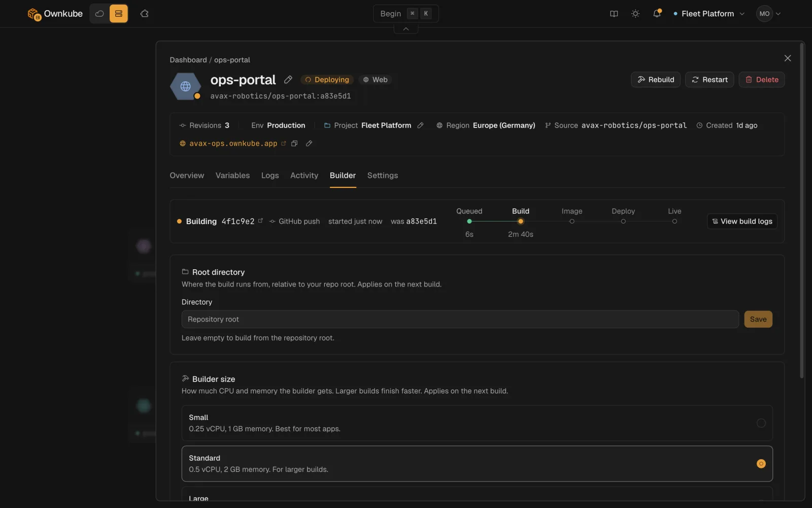Open the Activity tab

coord(304,175)
